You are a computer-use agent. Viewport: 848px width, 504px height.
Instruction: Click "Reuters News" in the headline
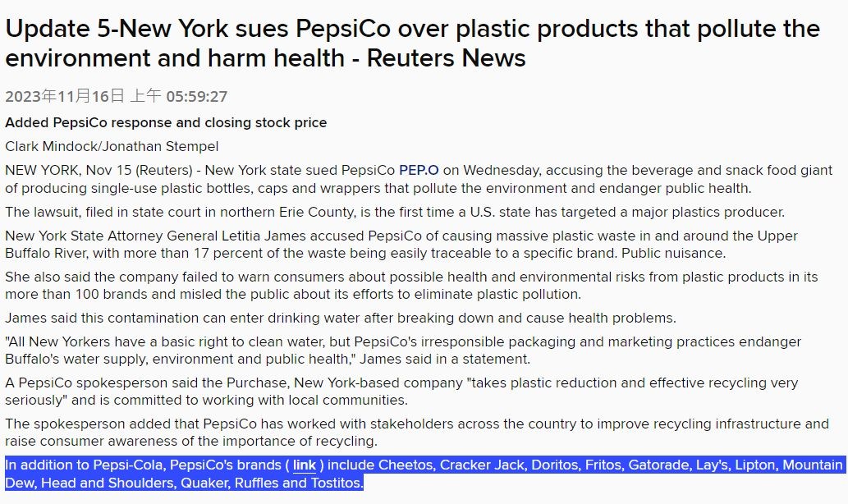[447, 58]
